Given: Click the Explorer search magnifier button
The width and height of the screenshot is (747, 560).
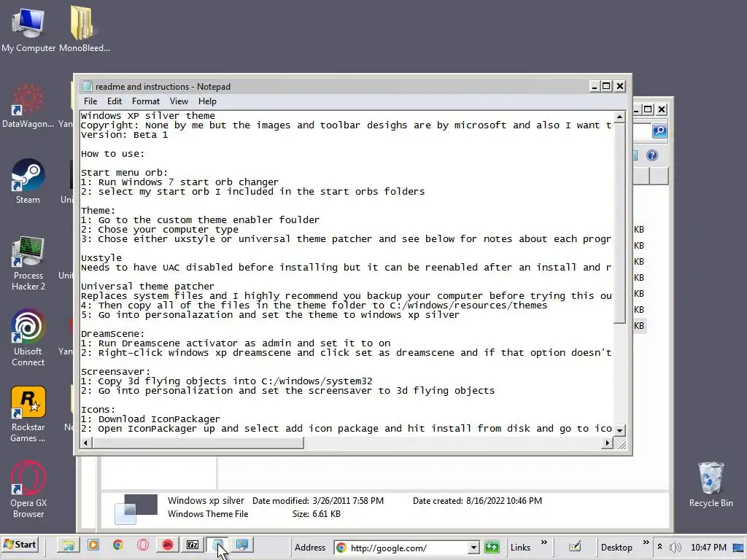Looking at the screenshot, I should click(659, 131).
